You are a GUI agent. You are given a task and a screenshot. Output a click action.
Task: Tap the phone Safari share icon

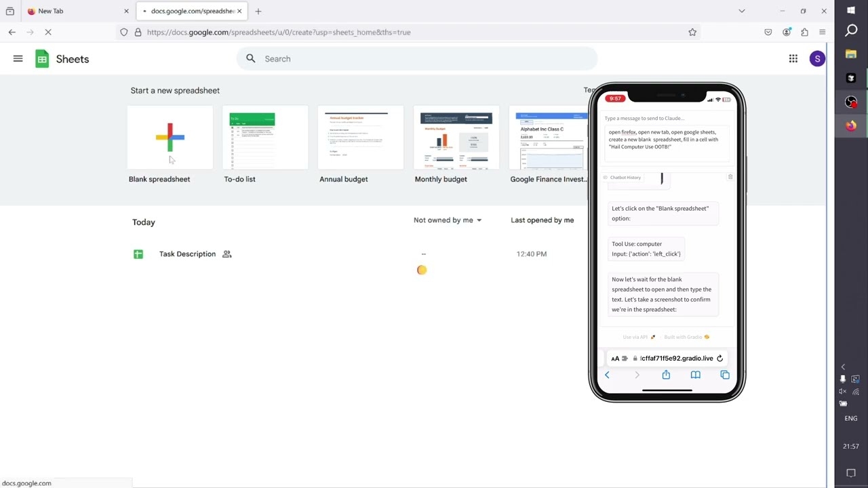(x=666, y=375)
